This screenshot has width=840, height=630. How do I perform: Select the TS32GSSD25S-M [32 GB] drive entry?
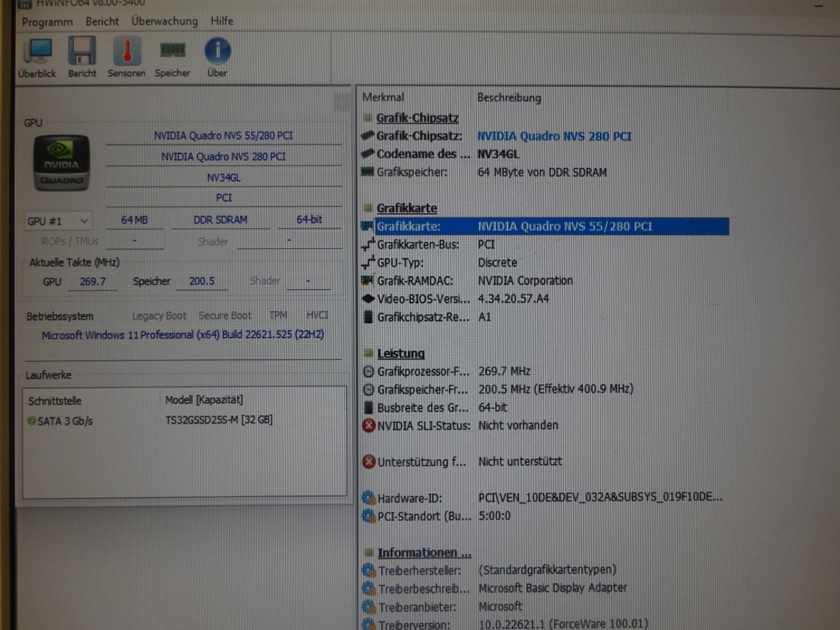219,419
